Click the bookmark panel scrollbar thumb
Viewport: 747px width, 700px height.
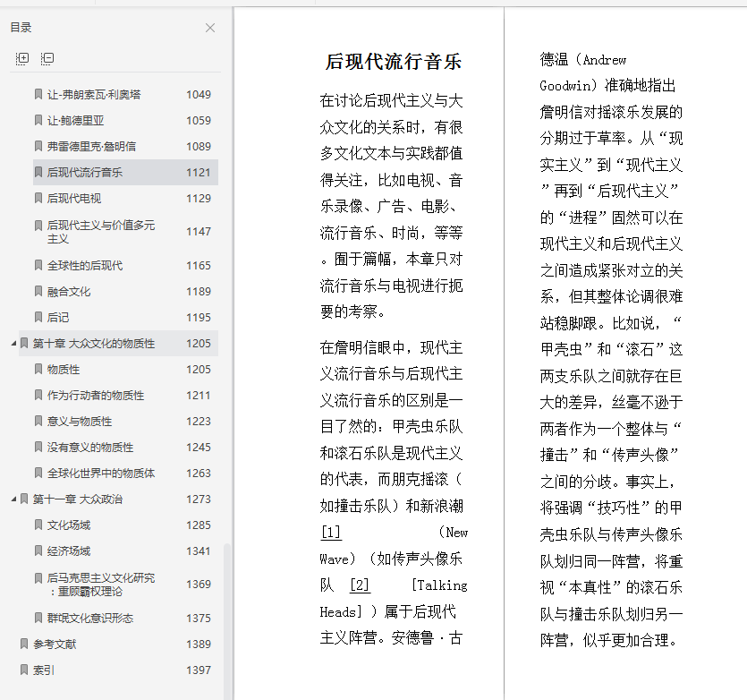227,620
